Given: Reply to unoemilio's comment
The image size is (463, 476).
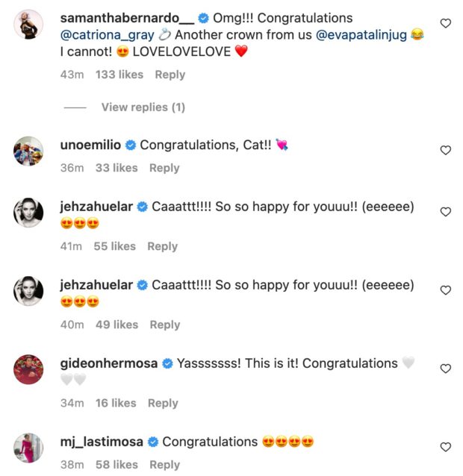Looking at the screenshot, I should [x=164, y=168].
